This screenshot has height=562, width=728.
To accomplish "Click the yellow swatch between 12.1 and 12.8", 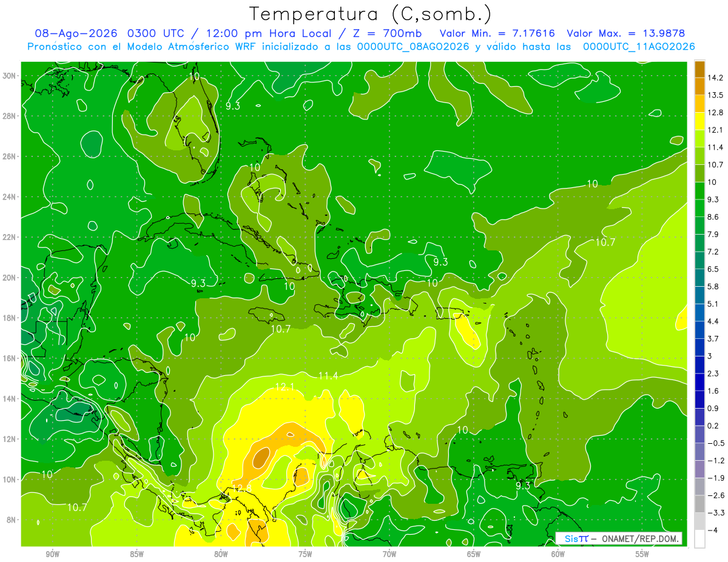I will click(699, 121).
